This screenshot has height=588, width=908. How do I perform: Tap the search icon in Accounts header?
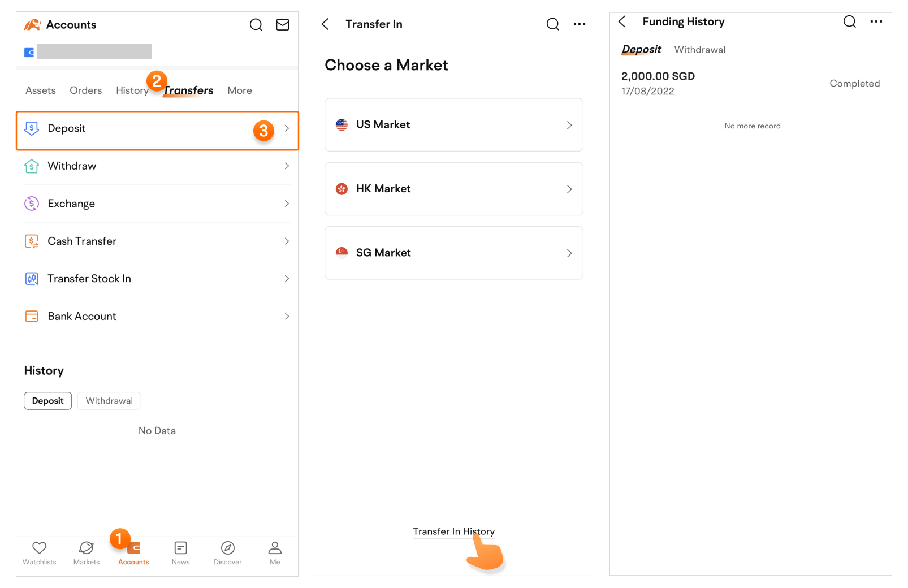coord(256,25)
